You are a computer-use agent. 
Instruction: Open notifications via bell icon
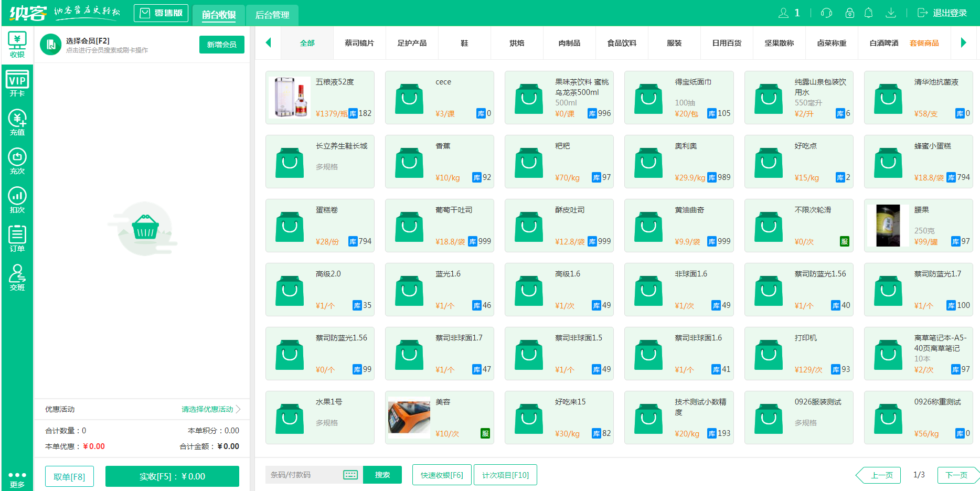pyautogui.click(x=869, y=13)
